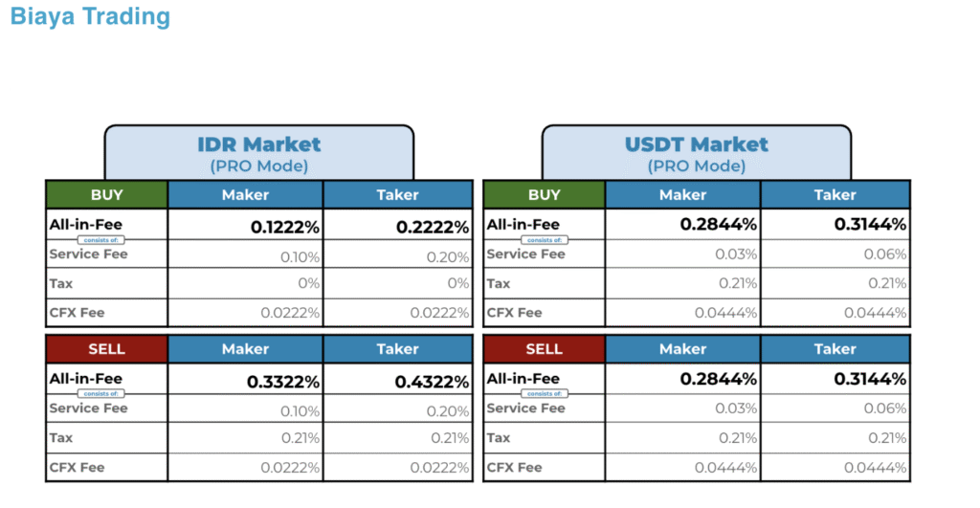Click the 0.1222% IDR BUY maker all-in fee
The height and width of the screenshot is (508, 980).
pyautogui.click(x=285, y=228)
